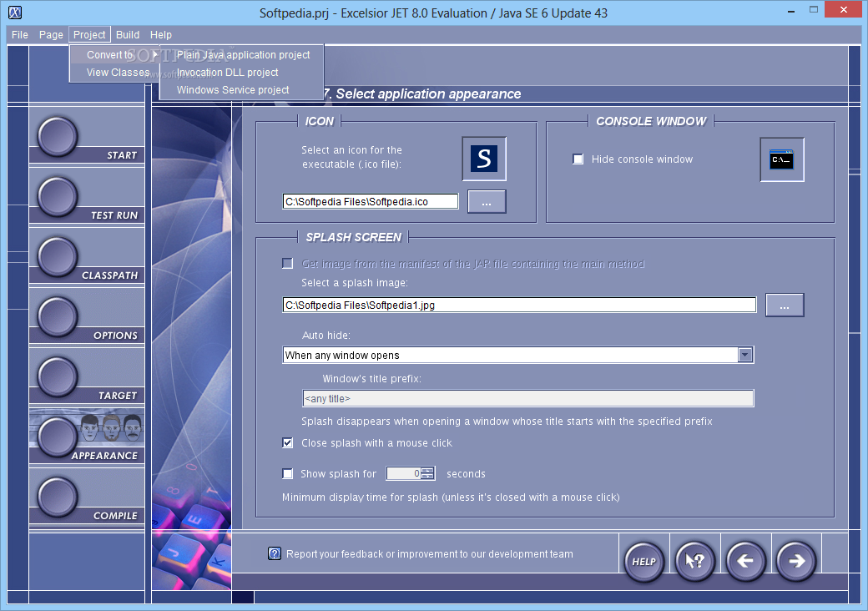The height and width of the screenshot is (611, 868).
Task: Click the Excelsior JET title bar icon
Action: (15, 13)
